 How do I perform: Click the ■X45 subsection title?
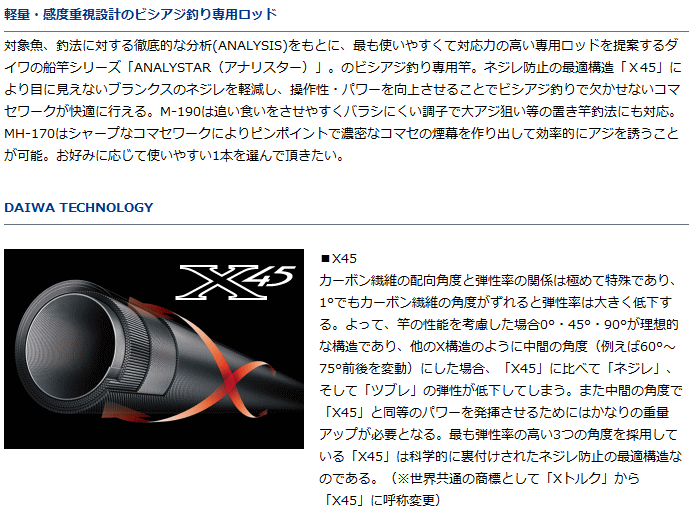338,258
